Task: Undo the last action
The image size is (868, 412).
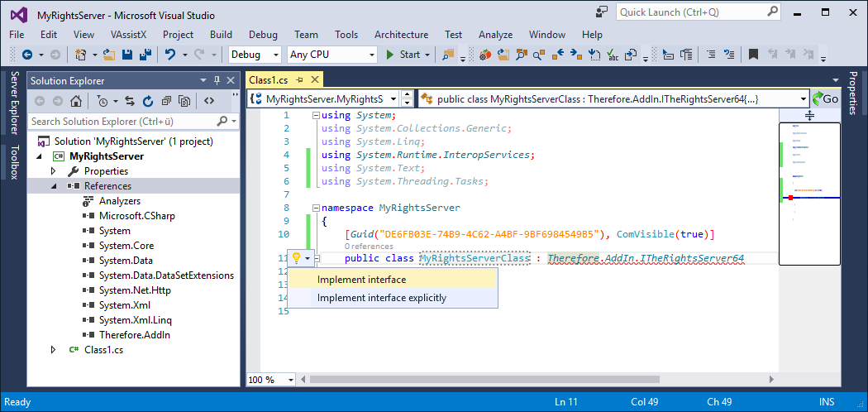Action: pyautogui.click(x=170, y=55)
